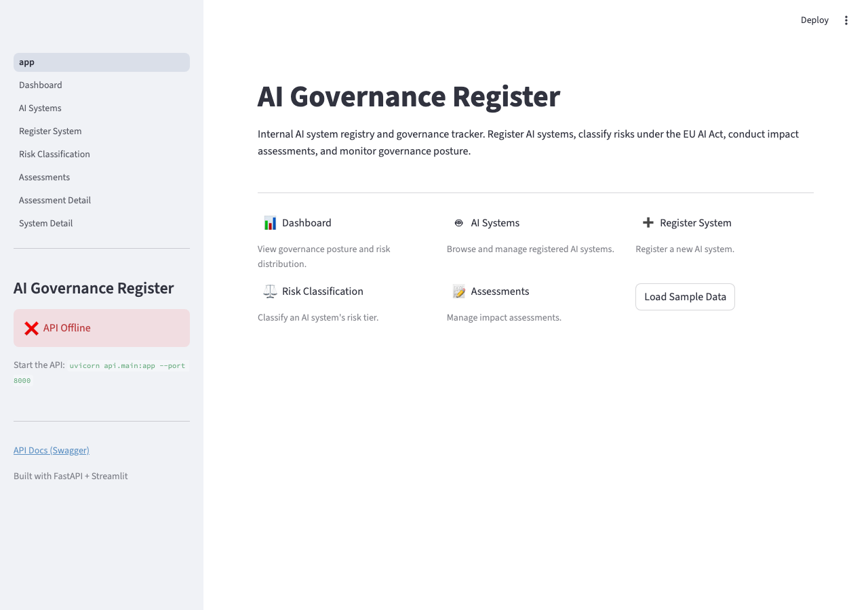Open the Streamlit overflow menu icon
This screenshot has width=868, height=610.
(846, 20)
